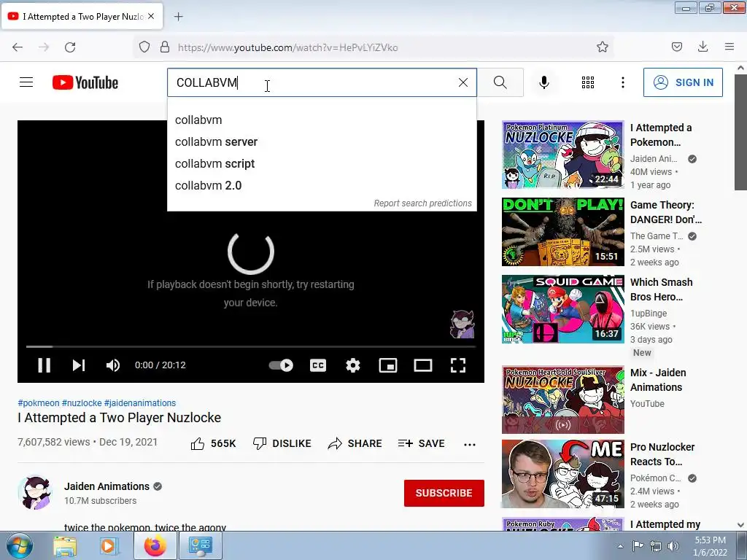The height and width of the screenshot is (560, 747).
Task: Enter full screen video mode
Action: click(458, 365)
